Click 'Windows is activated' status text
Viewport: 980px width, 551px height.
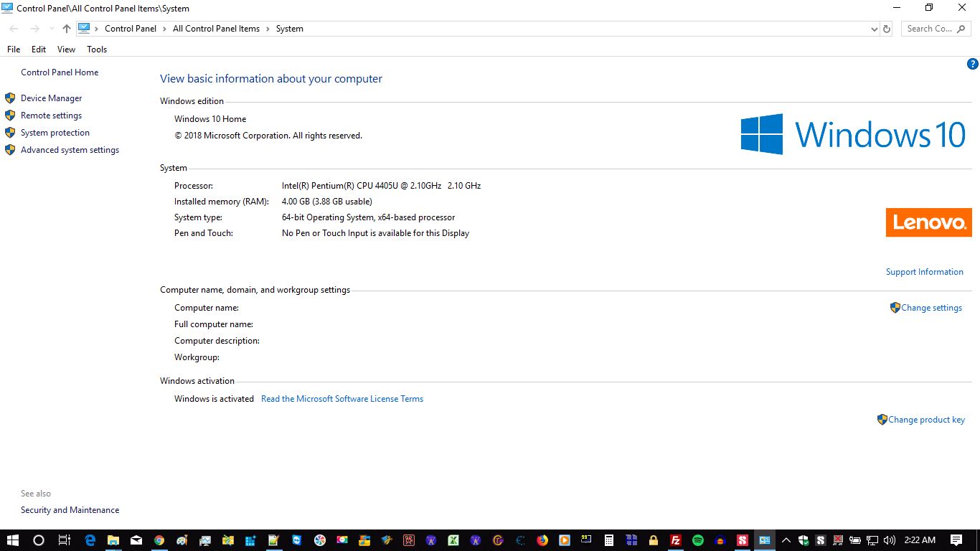(214, 399)
